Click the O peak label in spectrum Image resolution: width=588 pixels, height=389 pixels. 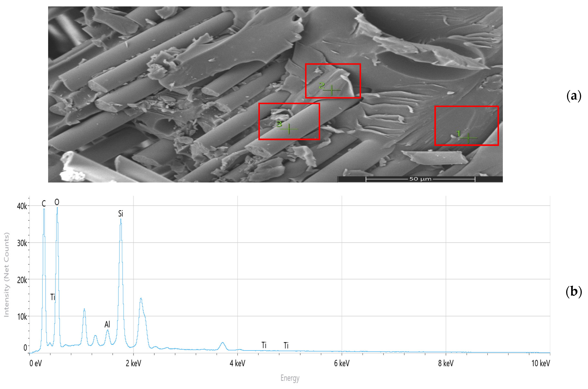57,202
